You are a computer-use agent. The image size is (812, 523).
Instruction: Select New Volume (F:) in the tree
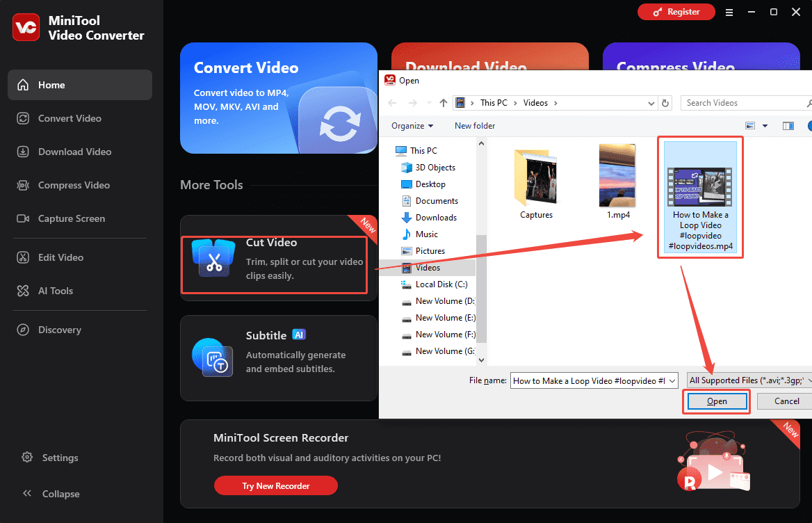[x=438, y=335]
